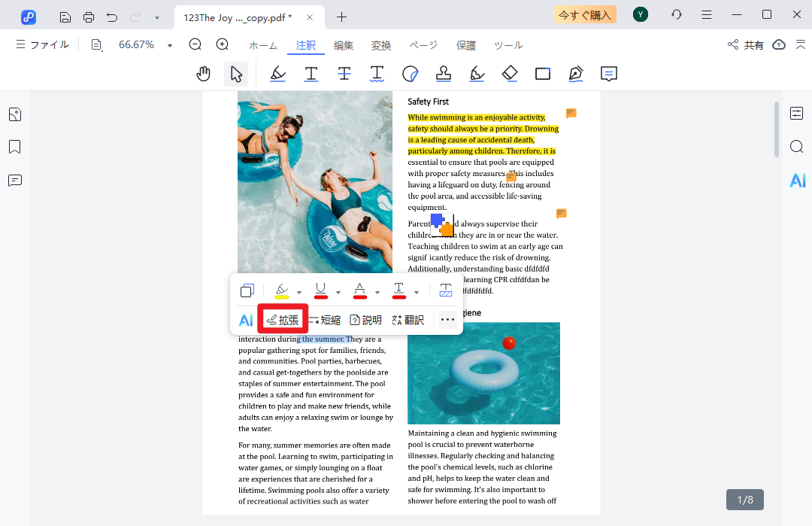Click the copy icon in floating toolbar
The height and width of the screenshot is (526, 812).
247,291
